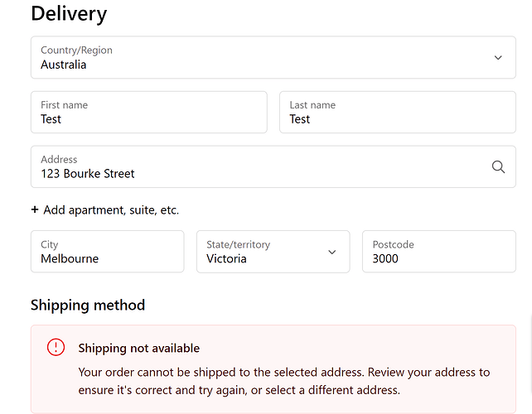Click the red exclamation warning icon
The image size is (532, 414).
coord(56,348)
